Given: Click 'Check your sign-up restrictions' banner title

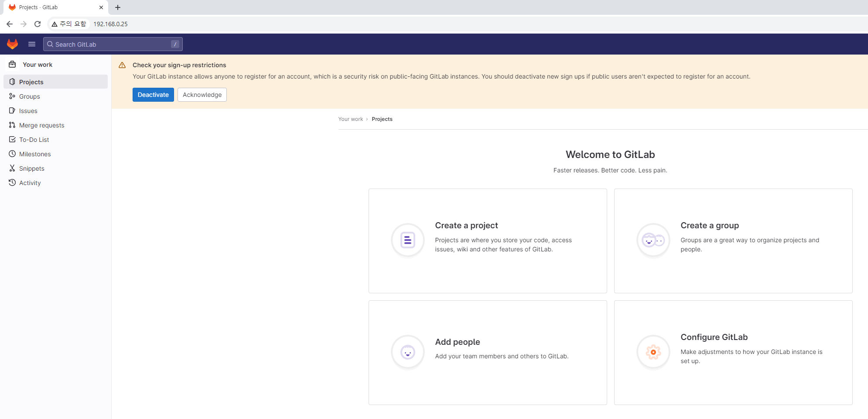Looking at the screenshot, I should point(179,65).
